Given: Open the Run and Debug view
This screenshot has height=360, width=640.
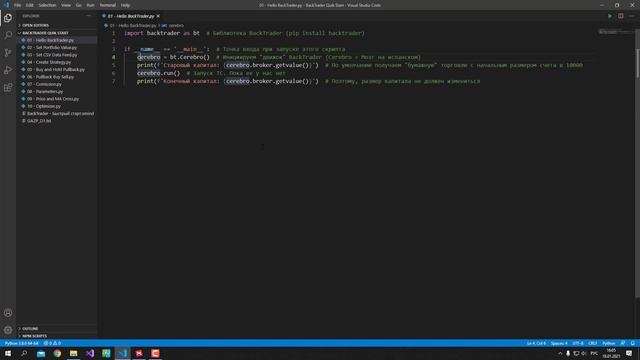Looking at the screenshot, I should click(x=8, y=70).
